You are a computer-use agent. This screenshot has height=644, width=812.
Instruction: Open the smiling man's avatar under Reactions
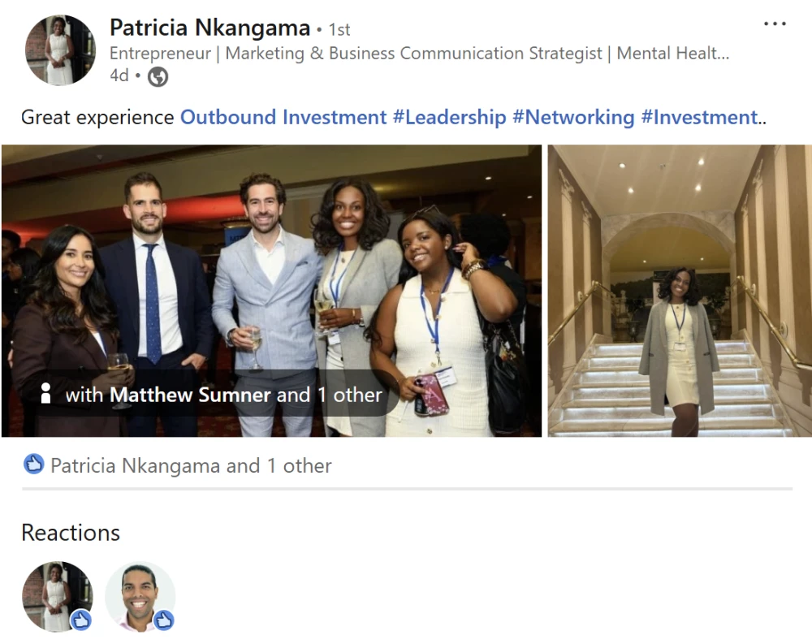point(139,594)
